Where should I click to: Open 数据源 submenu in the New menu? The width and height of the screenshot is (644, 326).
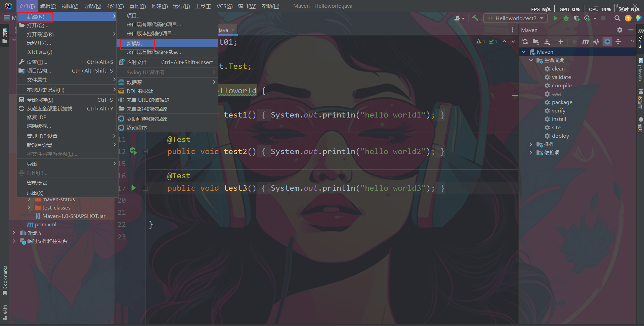(167, 82)
